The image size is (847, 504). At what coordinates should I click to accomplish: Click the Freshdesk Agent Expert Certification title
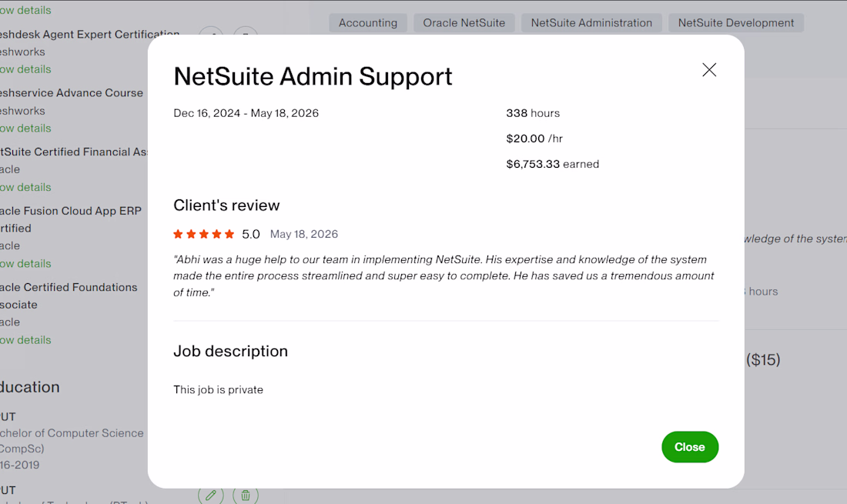[x=89, y=34]
